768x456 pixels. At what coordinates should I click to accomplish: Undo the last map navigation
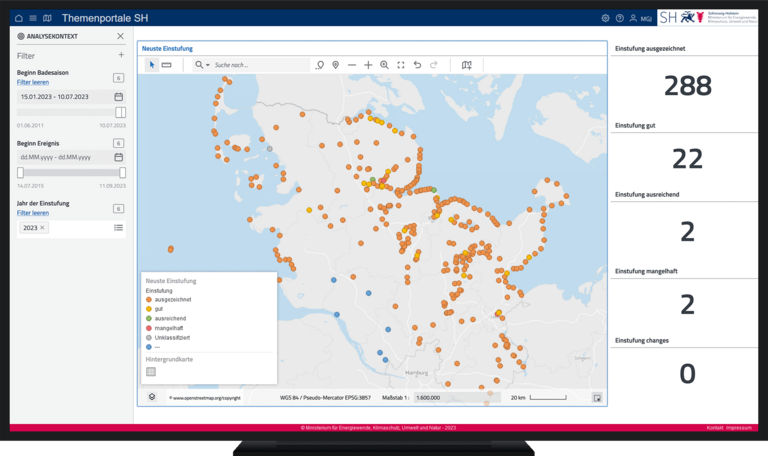pos(417,65)
